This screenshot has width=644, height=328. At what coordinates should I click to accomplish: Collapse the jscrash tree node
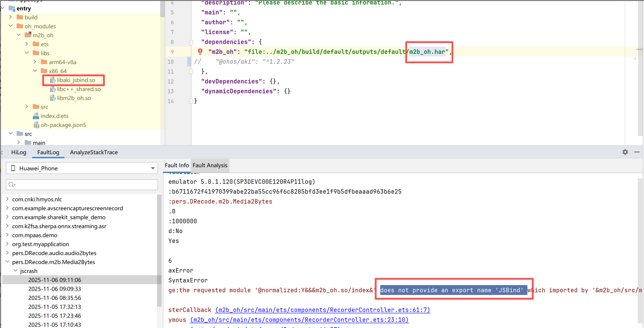tap(16, 271)
